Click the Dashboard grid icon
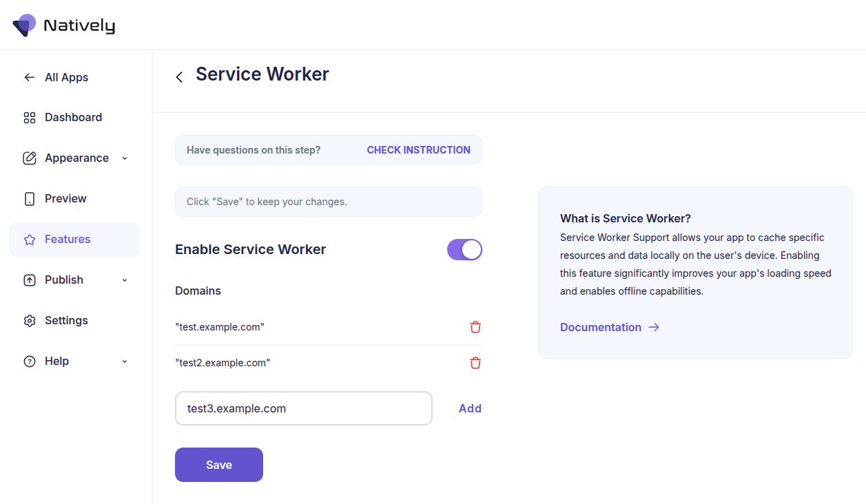Screen dimensions: 866x504 (x=30, y=118)
